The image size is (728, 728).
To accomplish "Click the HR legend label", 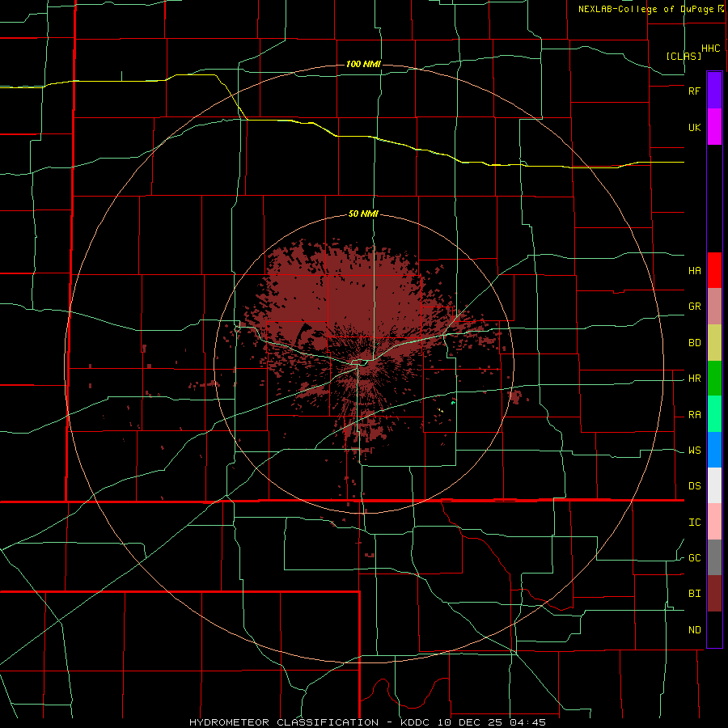I will pyautogui.click(x=694, y=379).
